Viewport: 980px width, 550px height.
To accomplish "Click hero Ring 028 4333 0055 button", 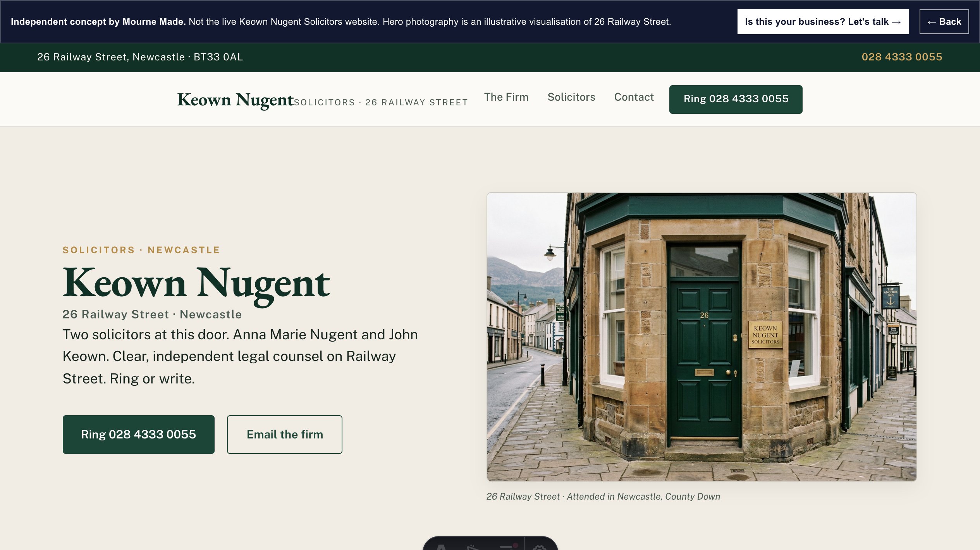I will click(x=138, y=434).
